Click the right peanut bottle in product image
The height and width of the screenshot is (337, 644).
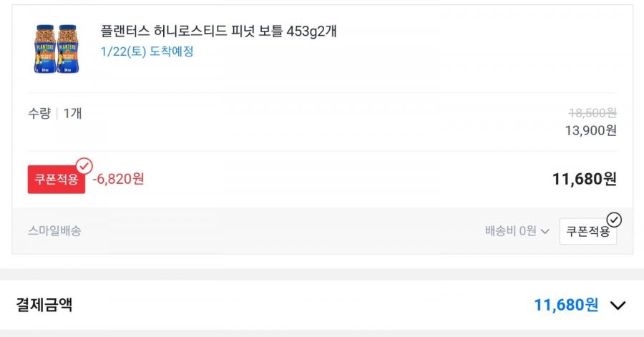(68, 49)
